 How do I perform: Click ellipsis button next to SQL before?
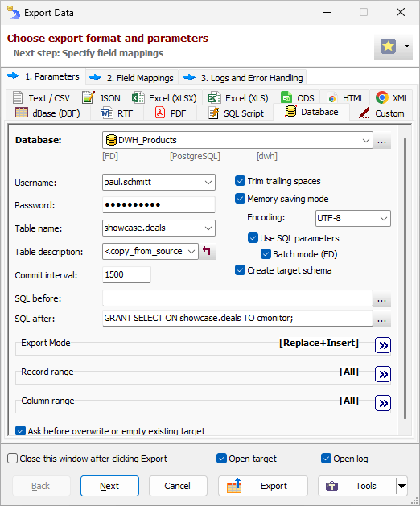(382, 298)
